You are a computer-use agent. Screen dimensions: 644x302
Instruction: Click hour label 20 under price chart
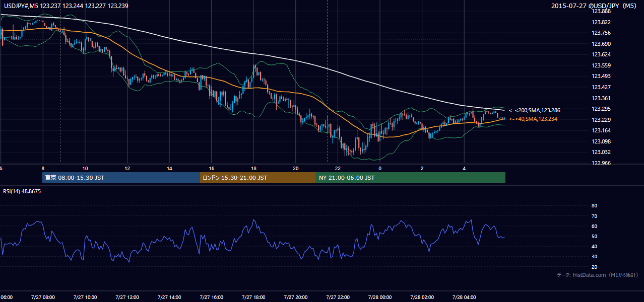click(x=296, y=169)
